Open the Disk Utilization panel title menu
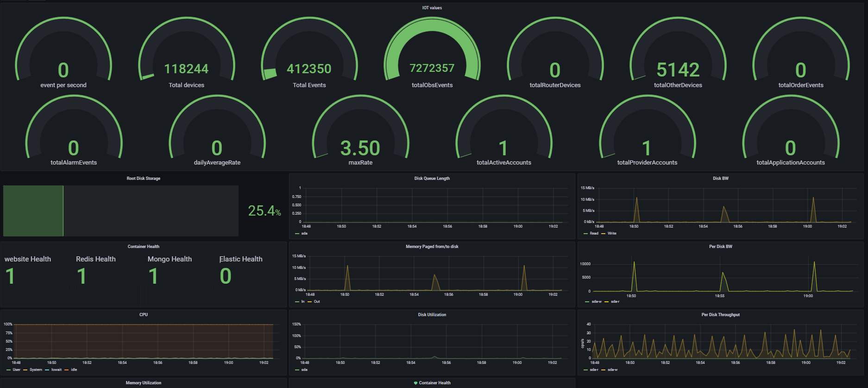The height and width of the screenshot is (388, 868). click(432, 315)
